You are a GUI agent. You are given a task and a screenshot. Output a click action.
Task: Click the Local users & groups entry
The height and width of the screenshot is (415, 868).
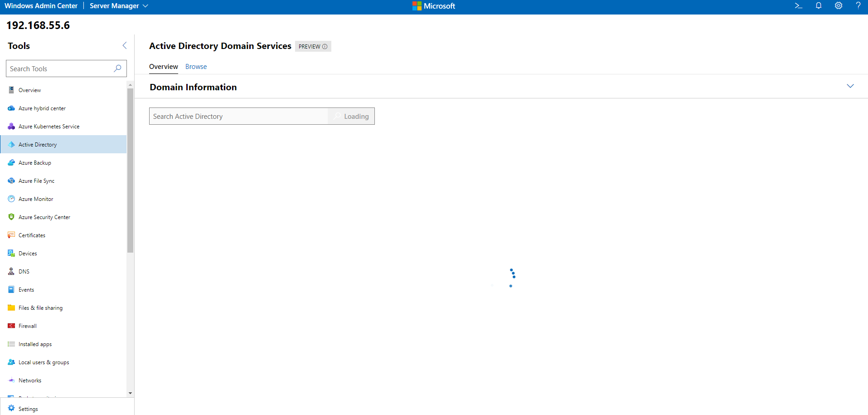pyautogui.click(x=44, y=362)
